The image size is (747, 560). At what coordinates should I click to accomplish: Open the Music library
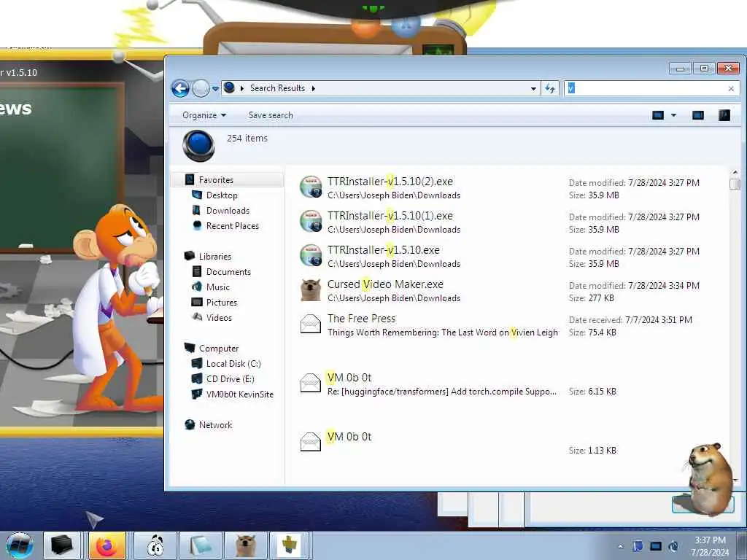click(217, 287)
